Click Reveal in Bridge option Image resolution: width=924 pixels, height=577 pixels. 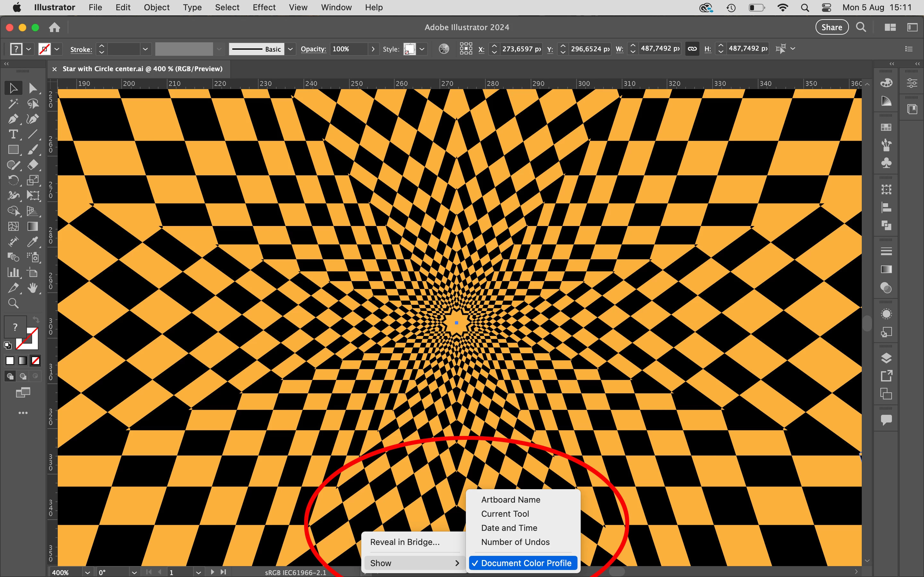coord(405,542)
